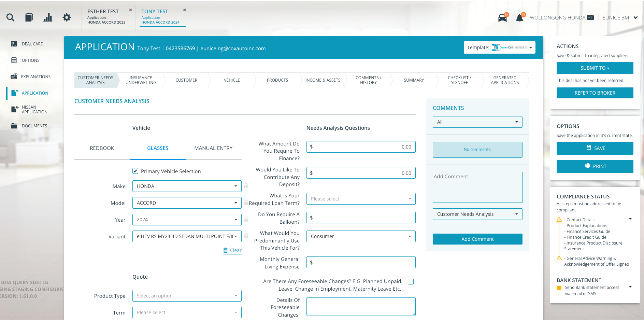Click the Submit To button
This screenshot has width=644, height=320.
tap(595, 68)
